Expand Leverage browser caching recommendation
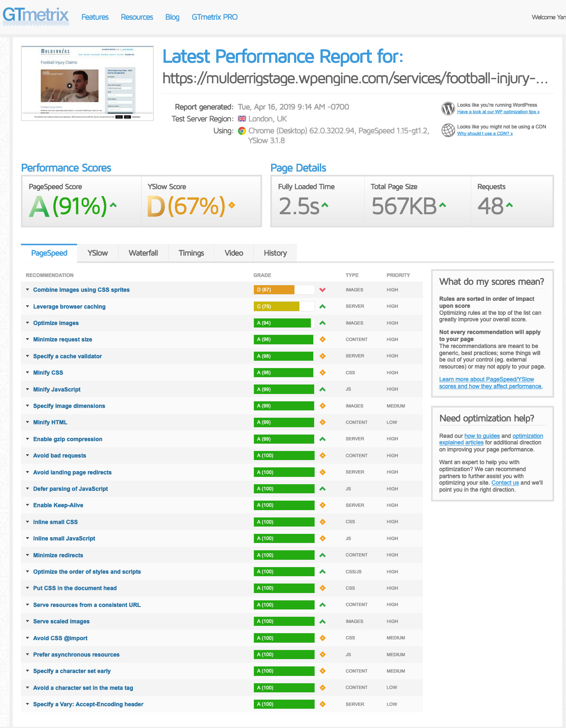 coord(27,307)
